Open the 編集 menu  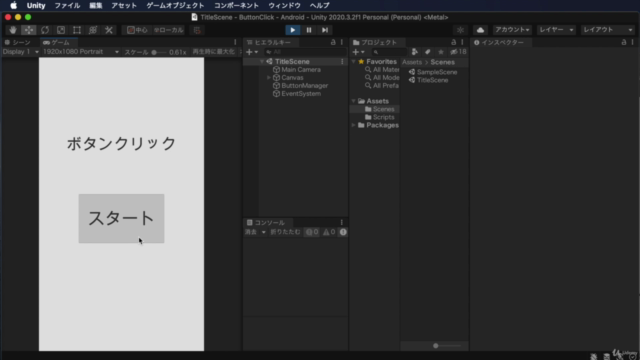(96, 5)
